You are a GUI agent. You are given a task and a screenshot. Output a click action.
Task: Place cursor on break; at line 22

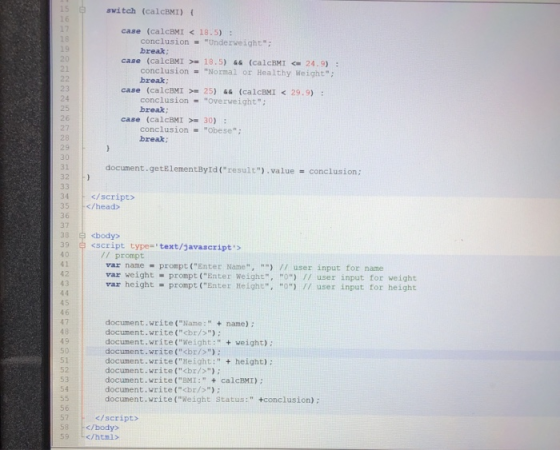[154, 80]
